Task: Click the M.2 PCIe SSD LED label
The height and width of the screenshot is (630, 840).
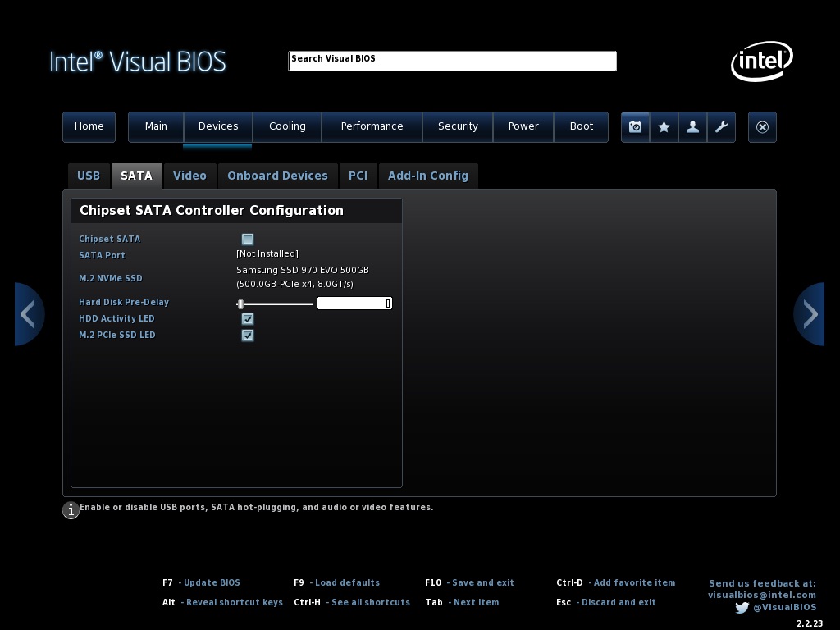Action: coord(117,336)
